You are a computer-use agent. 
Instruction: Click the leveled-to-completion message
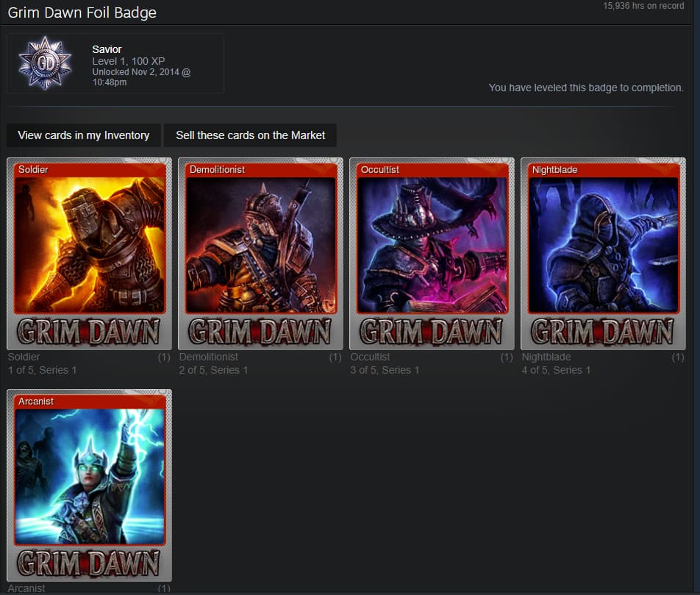click(585, 88)
